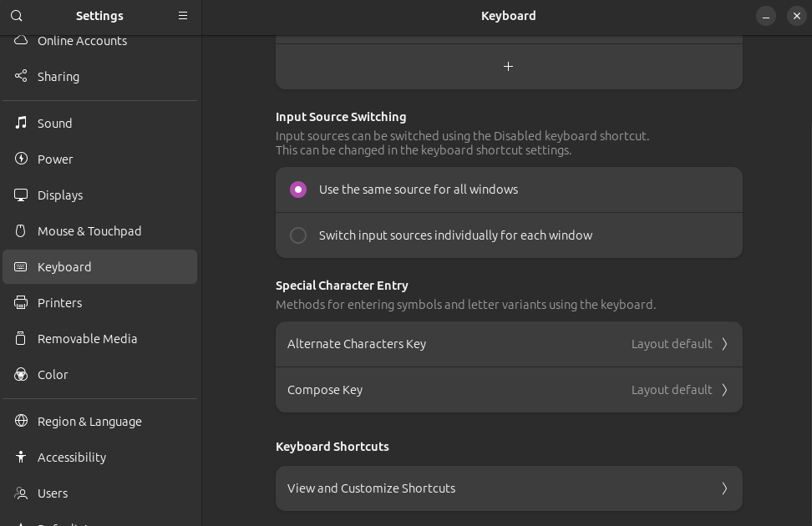Open Sharing settings panel

click(100, 77)
